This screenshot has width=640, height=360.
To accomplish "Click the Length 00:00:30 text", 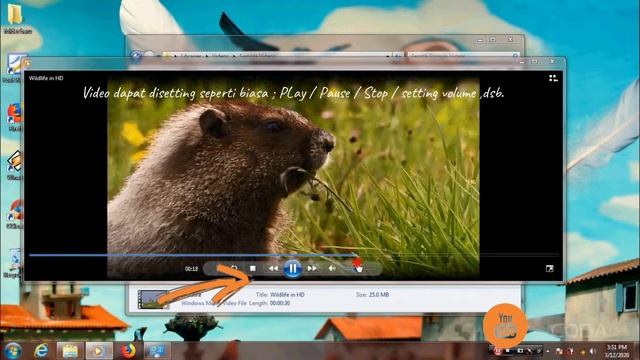I will click(269, 303).
